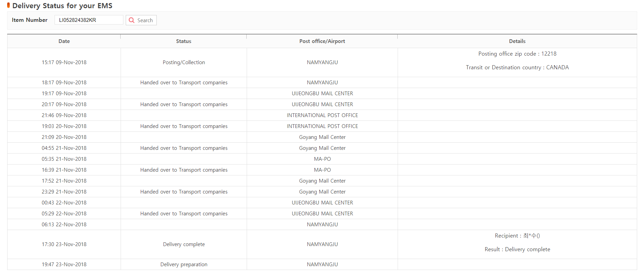The image size is (644, 271).
Task: Select the '05:35 21-Nov-2018' date cell
Action: coord(64,159)
